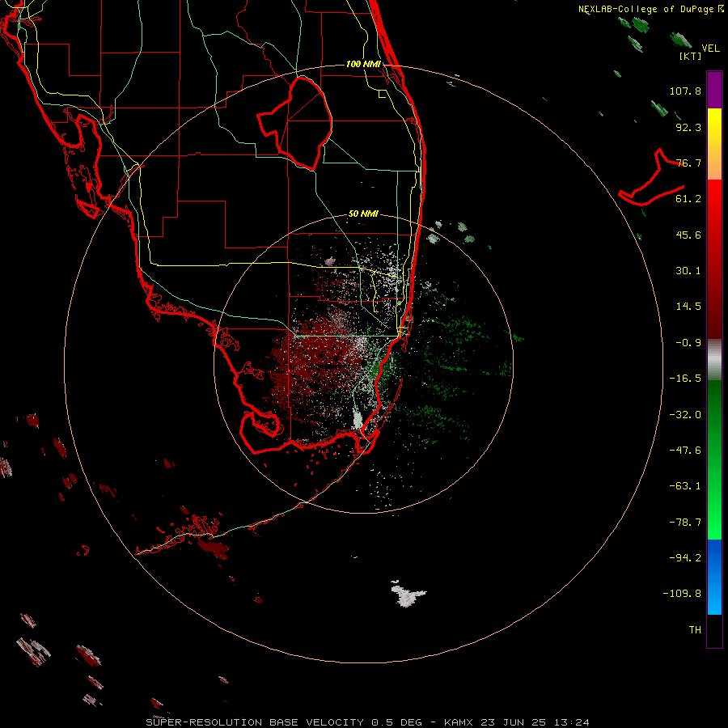The image size is (728, 728).
Task: Click the 45.6 velocity scale value
Action: 688,235
